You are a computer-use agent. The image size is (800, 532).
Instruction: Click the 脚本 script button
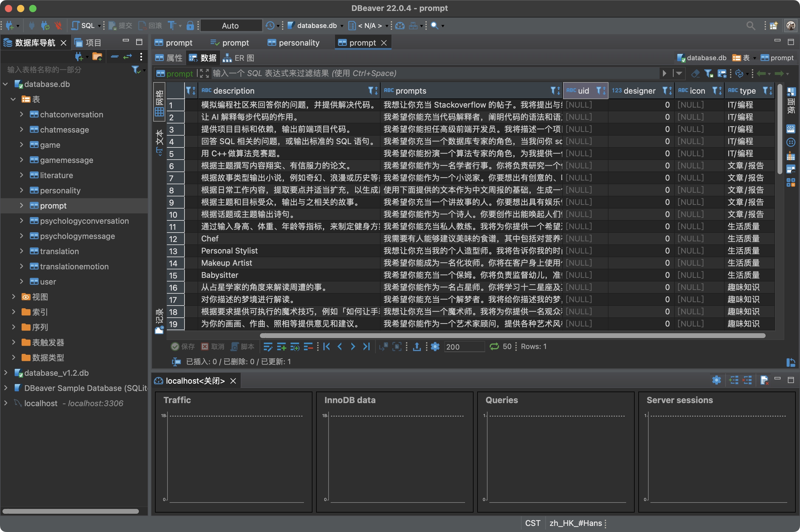click(243, 347)
